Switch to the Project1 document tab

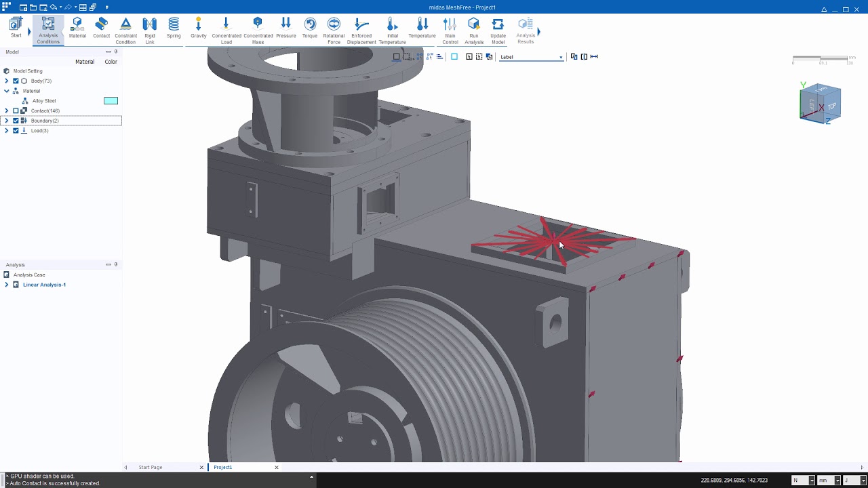coord(222,467)
